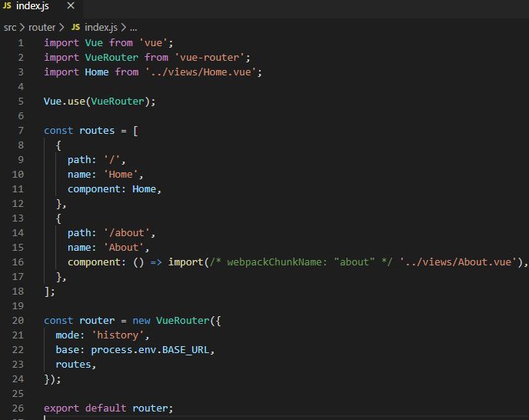The image size is (529, 420).
Task: Click the JS icon in the breadcrumb
Action: coord(76,28)
